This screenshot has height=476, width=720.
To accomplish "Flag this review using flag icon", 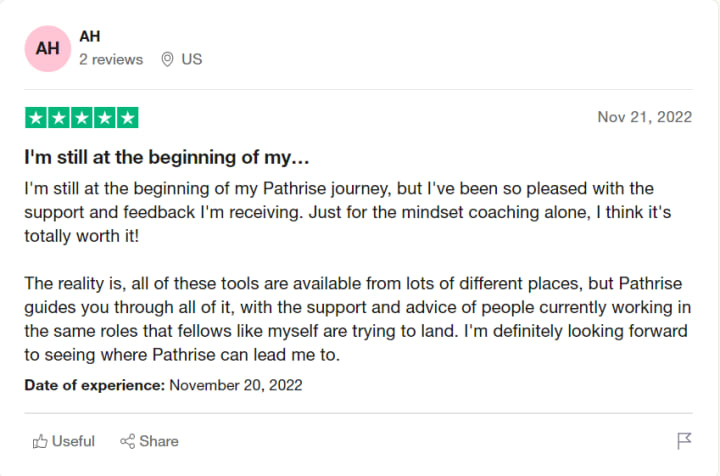I will [684, 441].
